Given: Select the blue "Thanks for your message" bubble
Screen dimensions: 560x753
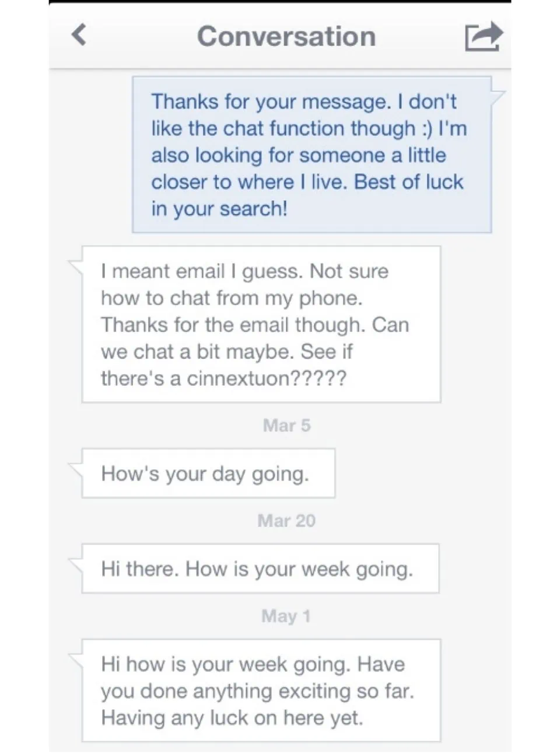Looking at the screenshot, I should (x=311, y=155).
